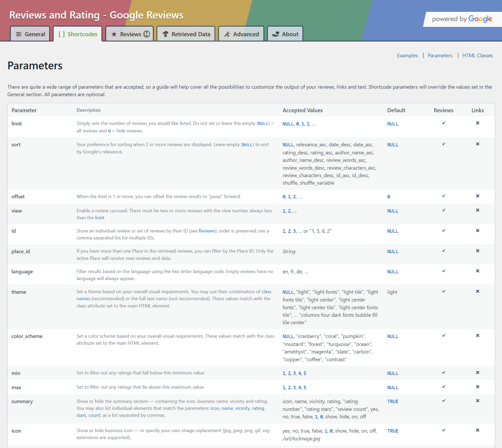Click the '/url/to/image.jpg' accepted value
Screen dimensions: 502x448
pos(301,439)
